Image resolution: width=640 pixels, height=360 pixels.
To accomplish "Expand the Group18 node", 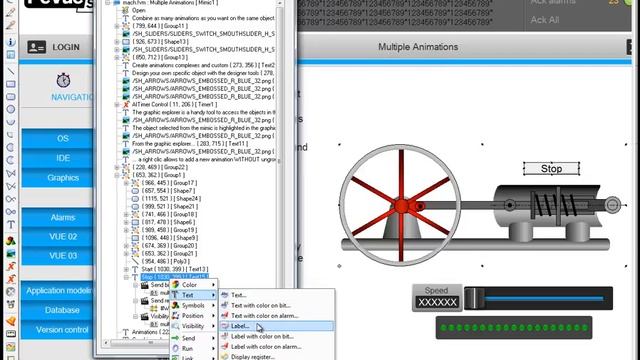I will coord(127,214).
